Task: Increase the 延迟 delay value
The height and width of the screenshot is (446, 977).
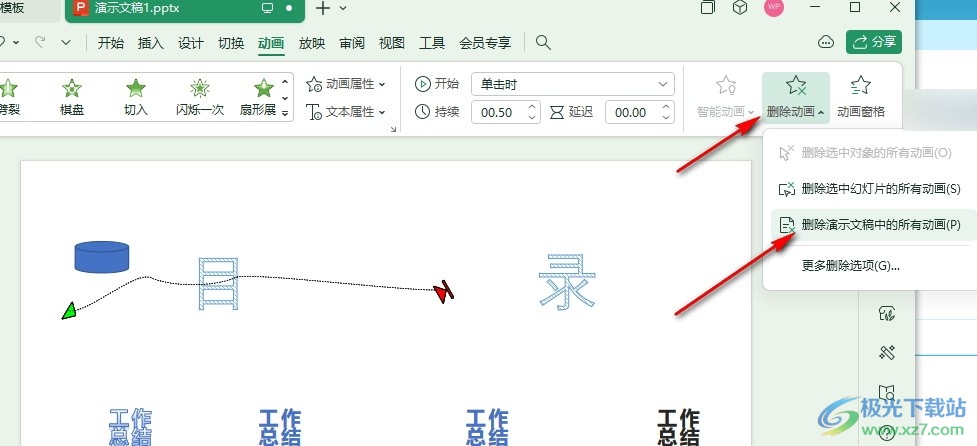Action: pos(666,107)
